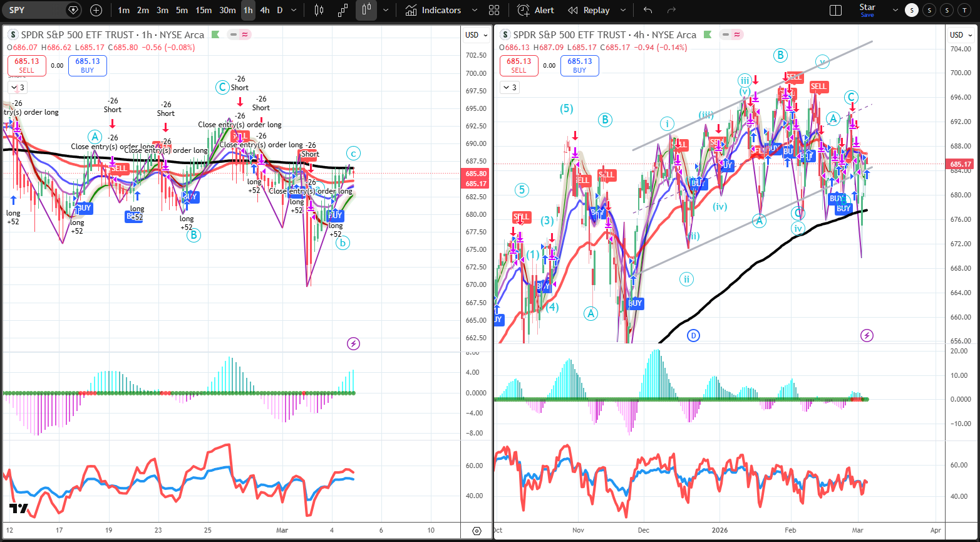Screen dimensions: 980x542
Task: Open the lightning event icon on 1h chart
Action: pos(354,343)
